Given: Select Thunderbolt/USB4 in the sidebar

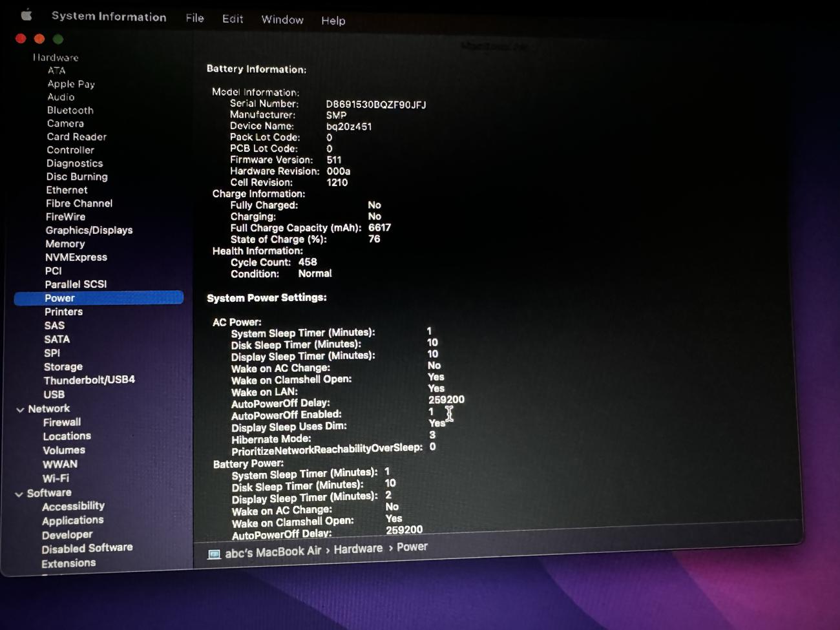Looking at the screenshot, I should pos(89,380).
